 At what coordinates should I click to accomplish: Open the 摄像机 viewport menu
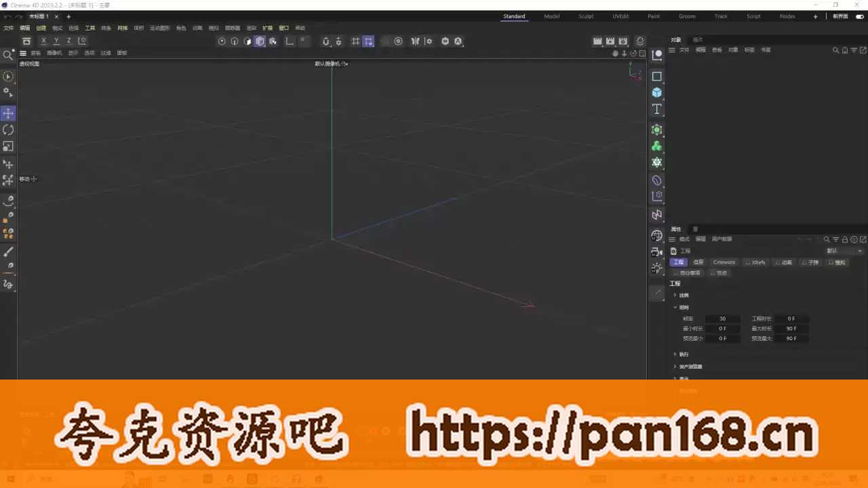tap(54, 53)
